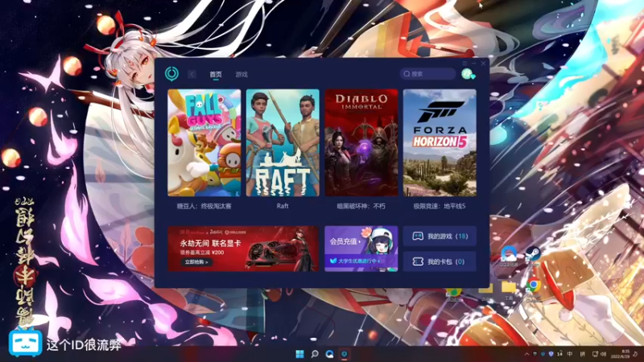
Task: Open the user avatar profile
Action: coord(468,74)
